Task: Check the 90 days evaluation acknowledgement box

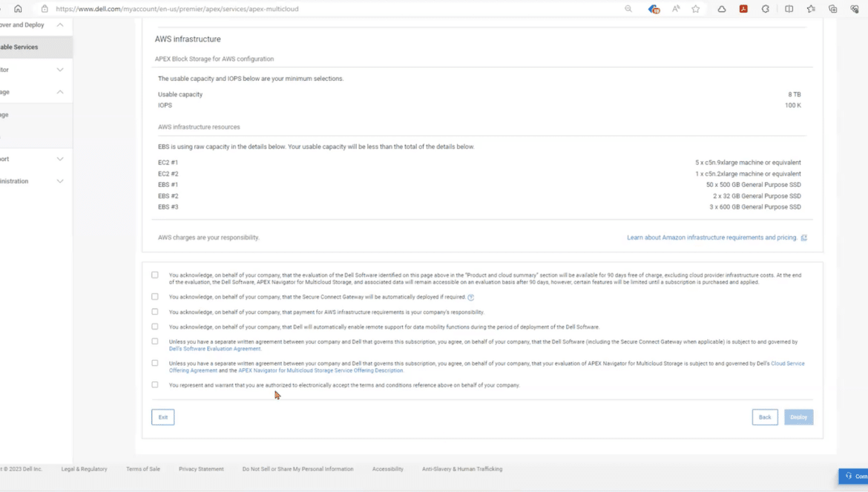Action: point(155,275)
